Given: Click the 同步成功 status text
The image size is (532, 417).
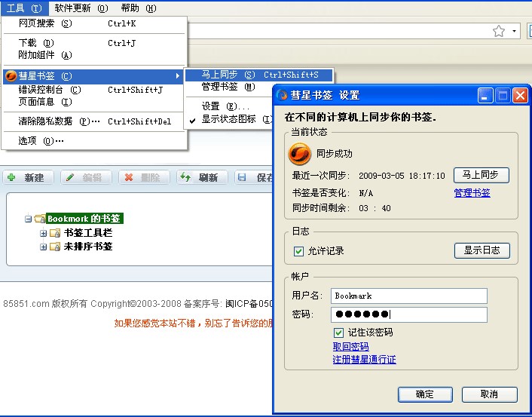Looking at the screenshot, I should coord(335,154).
